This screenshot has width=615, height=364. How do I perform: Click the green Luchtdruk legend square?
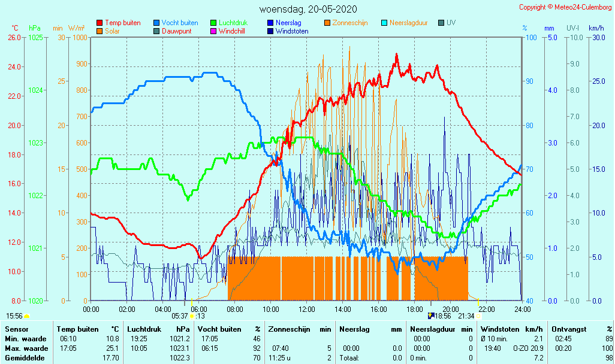[x=213, y=23]
